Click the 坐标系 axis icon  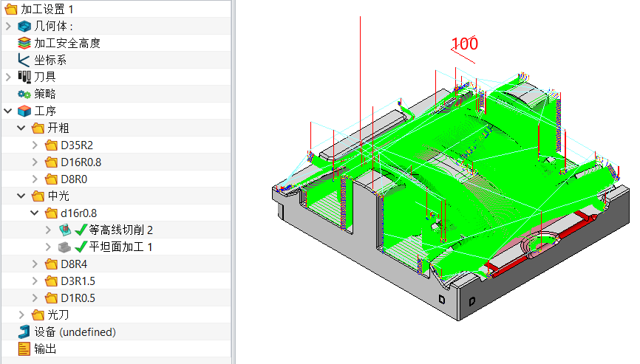pyautogui.click(x=24, y=60)
